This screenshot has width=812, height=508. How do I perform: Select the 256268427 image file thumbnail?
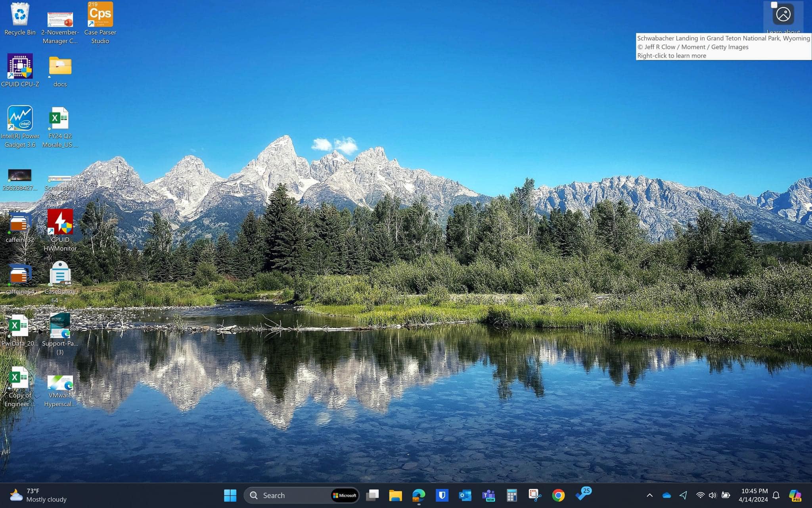pos(20,180)
